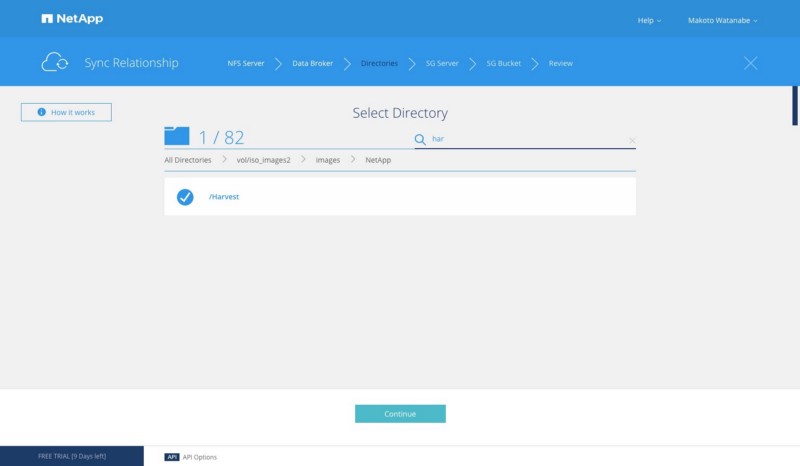800x466 pixels.
Task: Clear the search text with X icon
Action: 632,140
